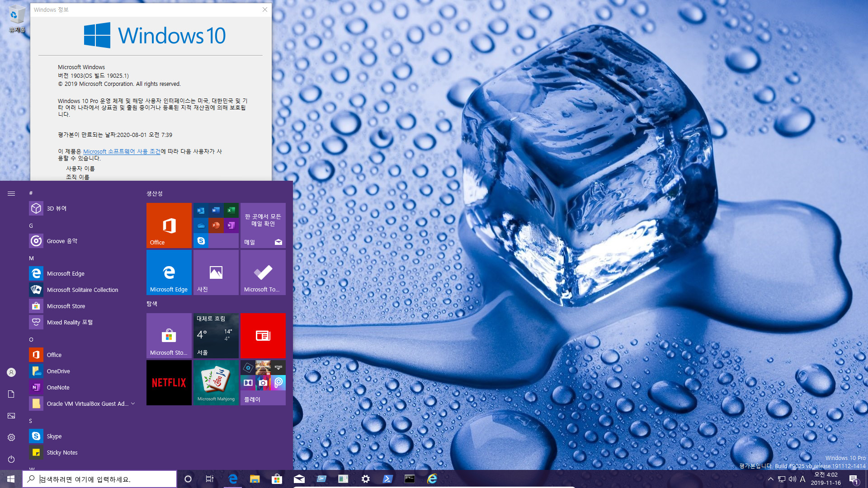Click the taskbar search box
This screenshot has width=868, height=488.
[x=99, y=479]
